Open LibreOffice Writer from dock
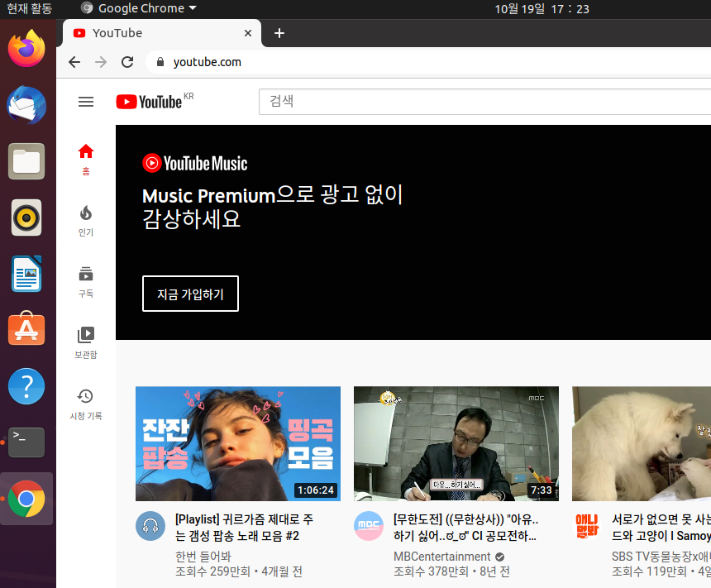Viewport: 711px width, 588px height. [26, 274]
